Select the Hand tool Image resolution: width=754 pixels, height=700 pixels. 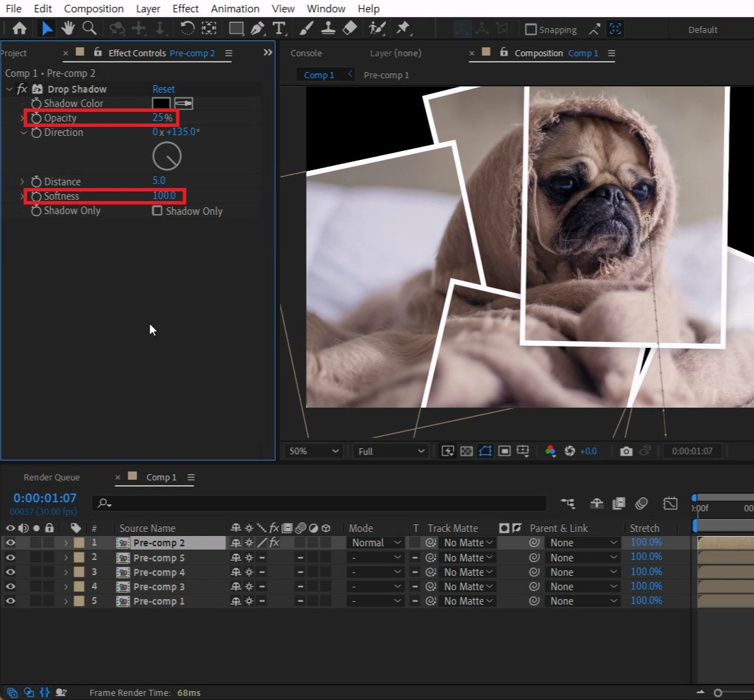(68, 29)
